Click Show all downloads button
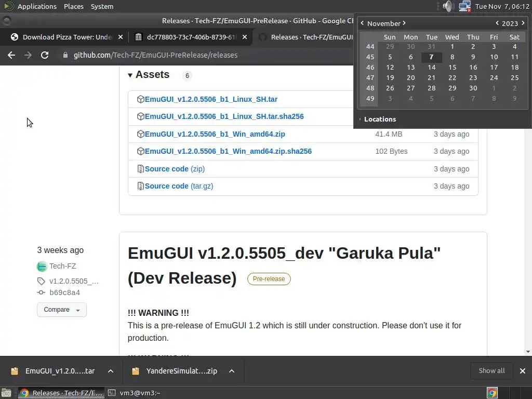This screenshot has height=399, width=532. (x=491, y=371)
